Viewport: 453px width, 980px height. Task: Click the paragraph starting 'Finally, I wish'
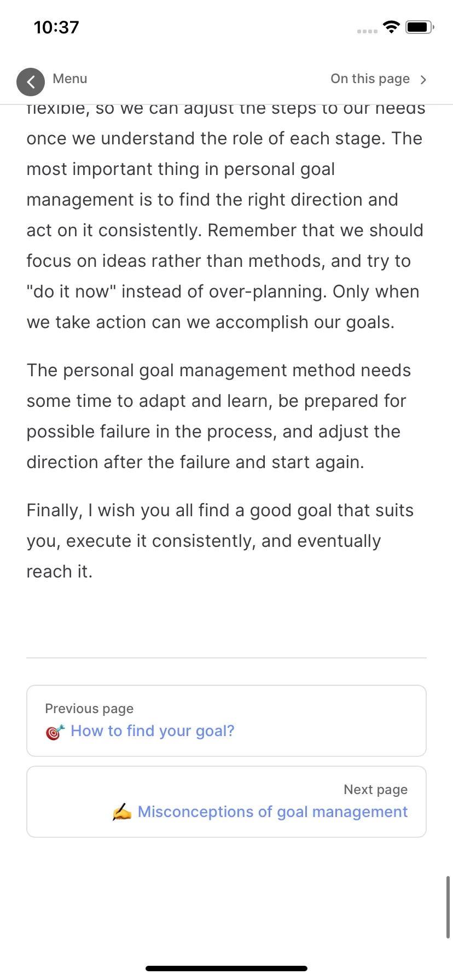click(220, 541)
